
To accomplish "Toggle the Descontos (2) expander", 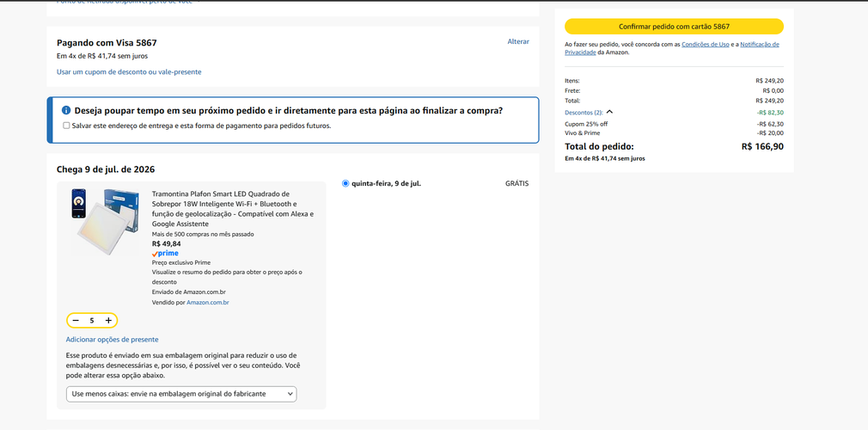I will [584, 113].
